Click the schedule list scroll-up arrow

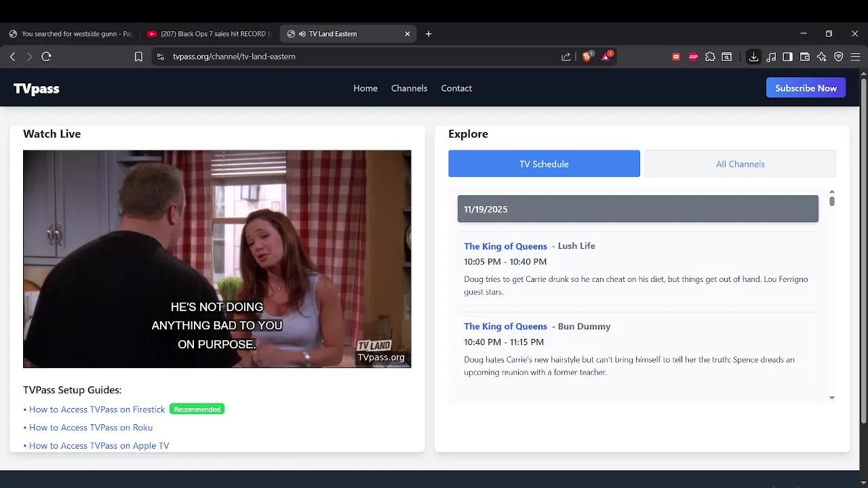832,192
